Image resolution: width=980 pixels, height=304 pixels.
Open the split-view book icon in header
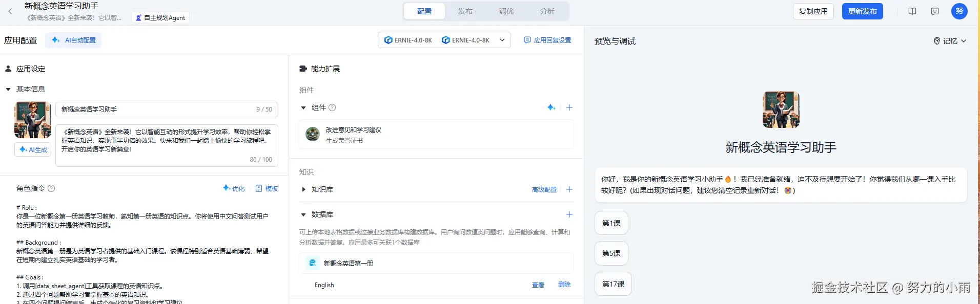point(912,11)
